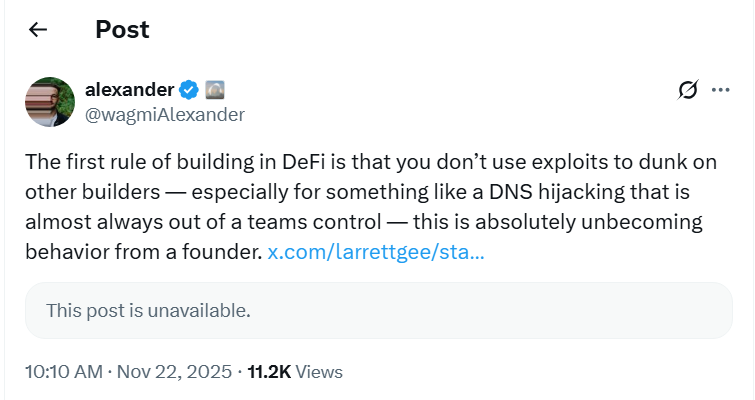Follow the x.com/larrettgee/sta… link

[377, 253]
